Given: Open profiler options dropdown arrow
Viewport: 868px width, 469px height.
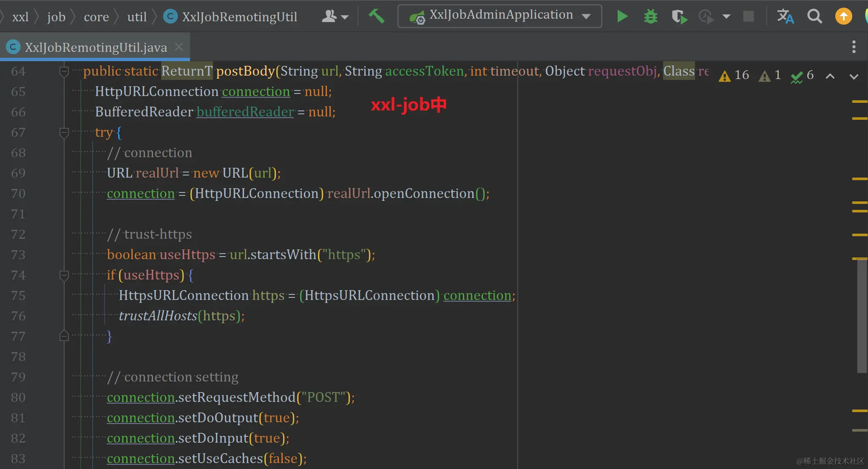Looking at the screenshot, I should click(726, 17).
